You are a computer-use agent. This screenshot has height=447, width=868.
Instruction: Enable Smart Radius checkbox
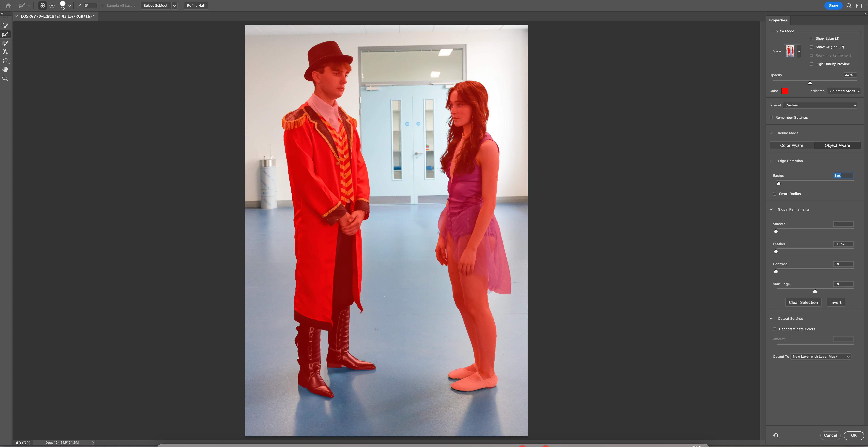pyautogui.click(x=775, y=194)
